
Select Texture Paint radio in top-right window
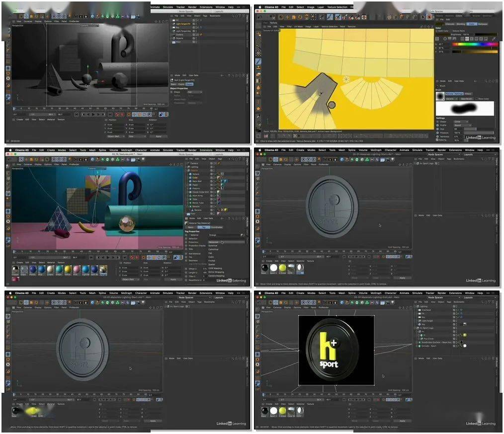point(450,31)
